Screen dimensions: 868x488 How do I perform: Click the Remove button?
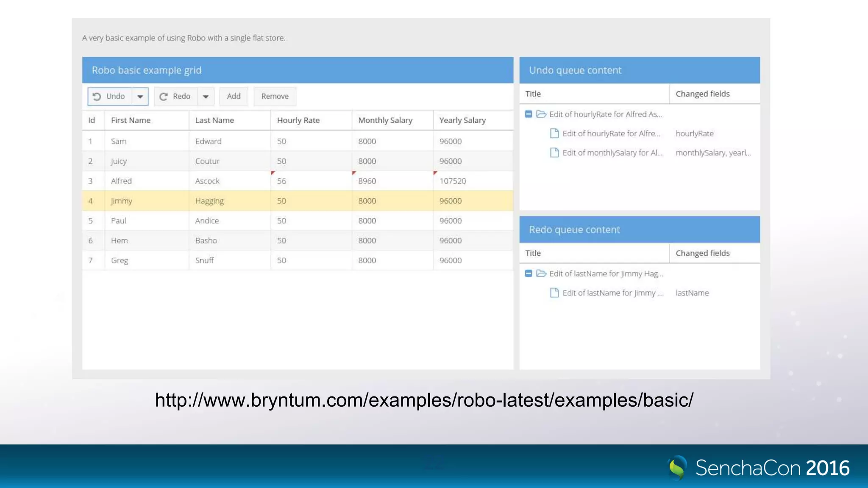pos(275,97)
